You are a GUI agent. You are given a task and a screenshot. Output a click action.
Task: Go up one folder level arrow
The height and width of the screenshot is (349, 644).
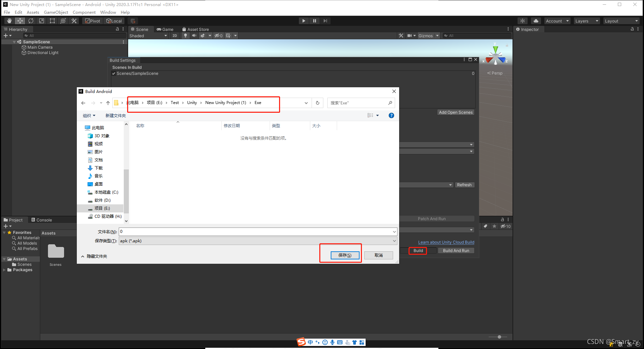(x=108, y=103)
